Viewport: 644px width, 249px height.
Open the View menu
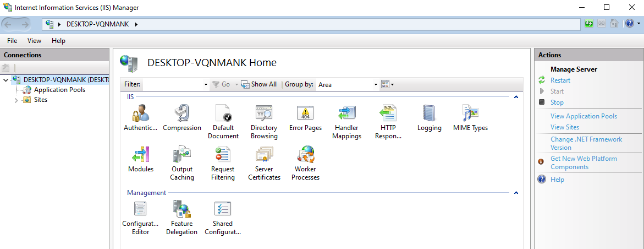(x=35, y=41)
